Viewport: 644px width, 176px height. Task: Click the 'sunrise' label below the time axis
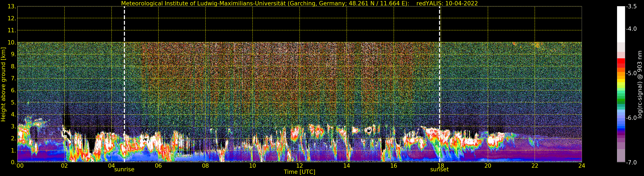[x=124, y=170]
